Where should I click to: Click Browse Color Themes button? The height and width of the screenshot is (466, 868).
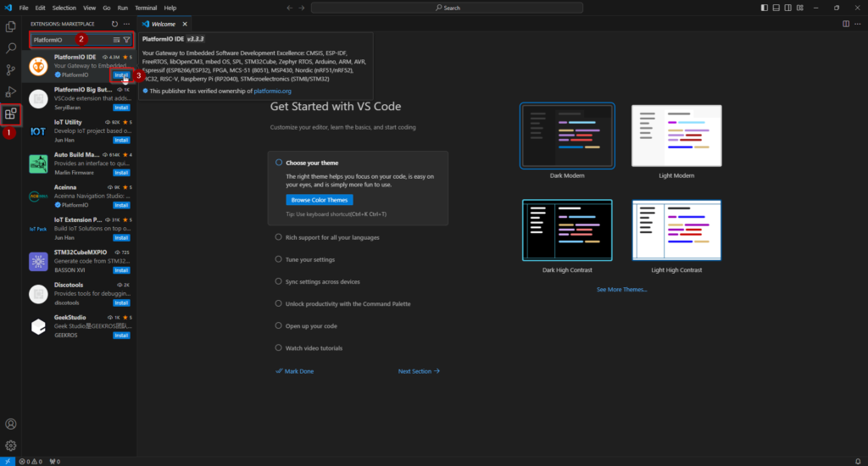pos(320,200)
